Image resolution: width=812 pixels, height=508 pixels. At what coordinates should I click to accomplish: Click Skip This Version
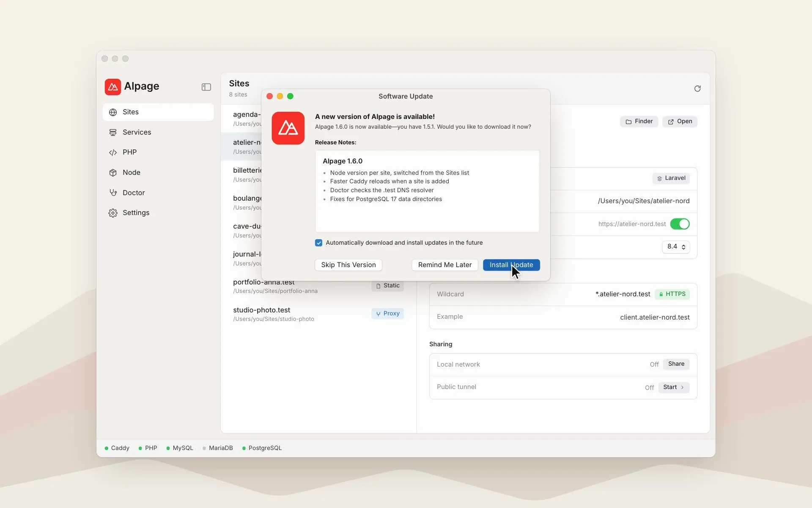click(348, 265)
